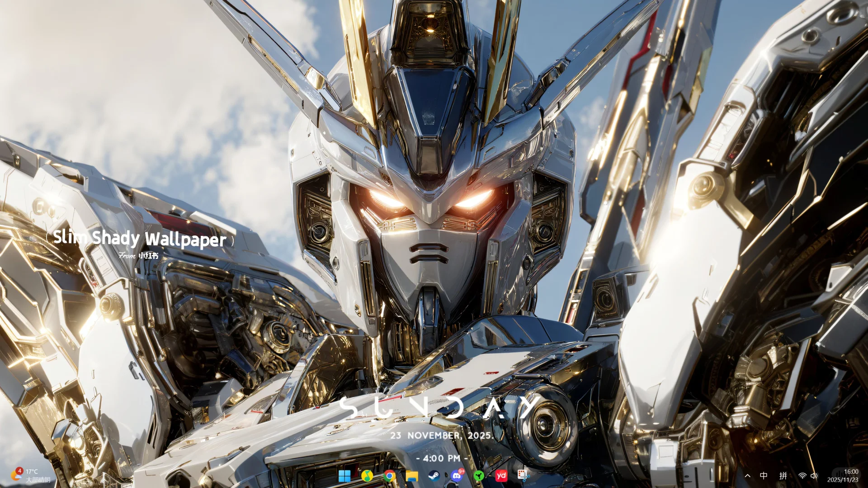This screenshot has width=868, height=488.
Task: Open Google Chrome from the taskbar
Action: coord(389,476)
